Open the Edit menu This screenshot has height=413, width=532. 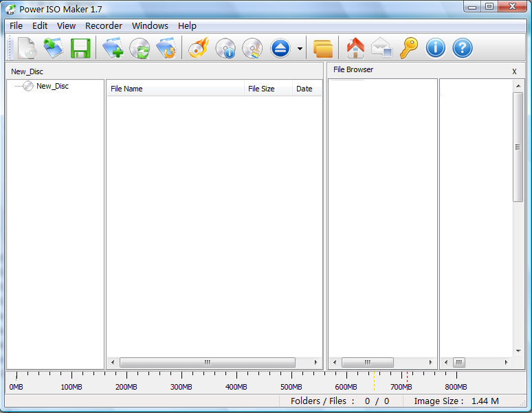(40, 26)
